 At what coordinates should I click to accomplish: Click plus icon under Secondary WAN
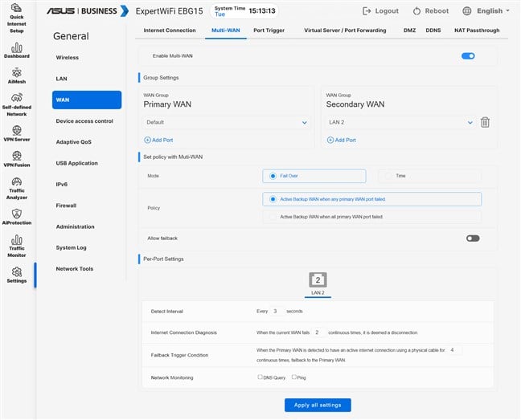(330, 140)
